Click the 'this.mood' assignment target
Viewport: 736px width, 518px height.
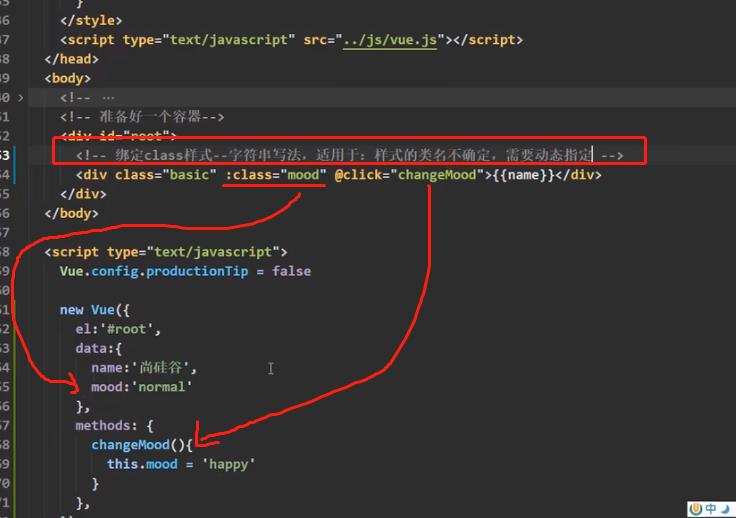(x=142, y=464)
